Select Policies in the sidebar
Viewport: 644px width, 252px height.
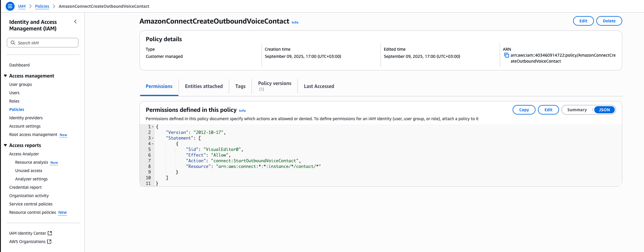17,109
